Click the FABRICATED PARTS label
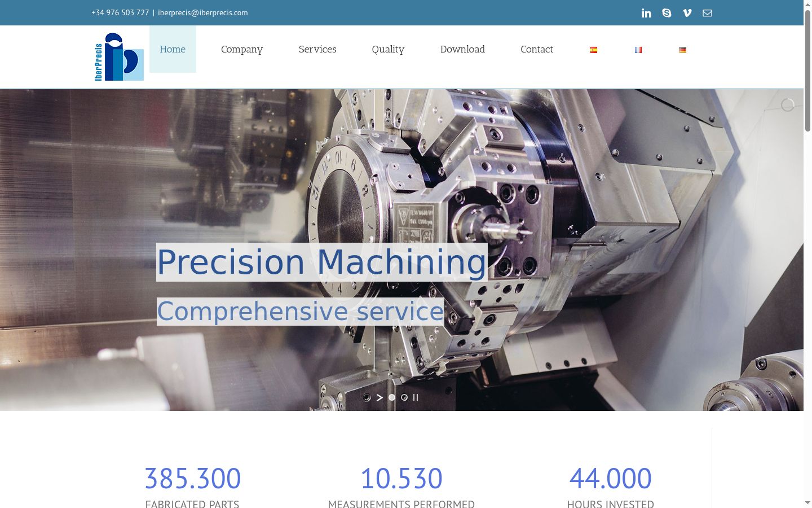The height and width of the screenshot is (508, 812). pyautogui.click(x=192, y=503)
